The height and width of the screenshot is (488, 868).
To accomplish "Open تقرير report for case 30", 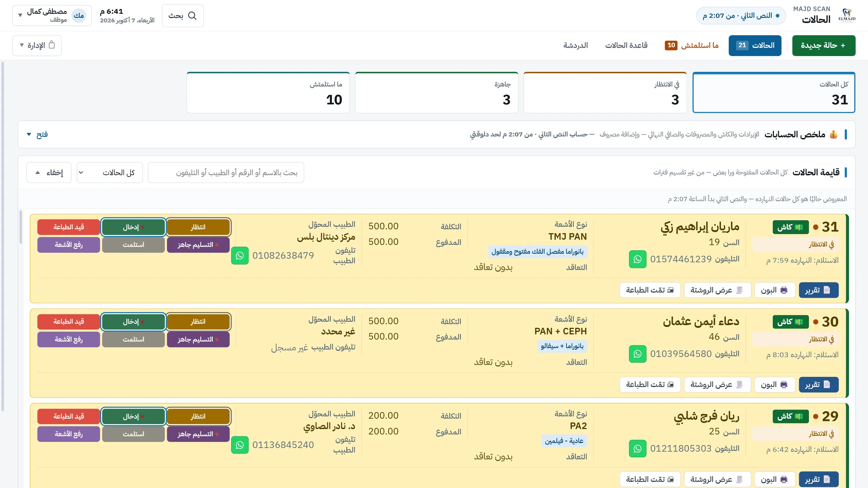I will pos(818,385).
